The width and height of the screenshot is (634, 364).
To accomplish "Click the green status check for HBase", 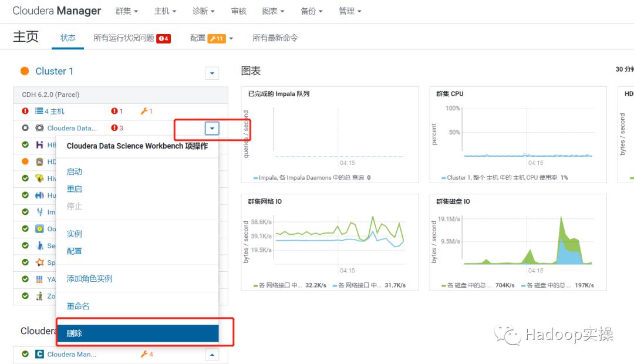I will pyautogui.click(x=25, y=145).
